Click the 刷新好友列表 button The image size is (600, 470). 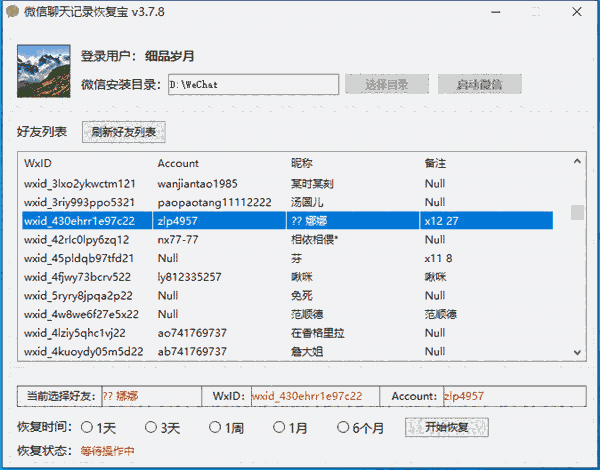(124, 132)
